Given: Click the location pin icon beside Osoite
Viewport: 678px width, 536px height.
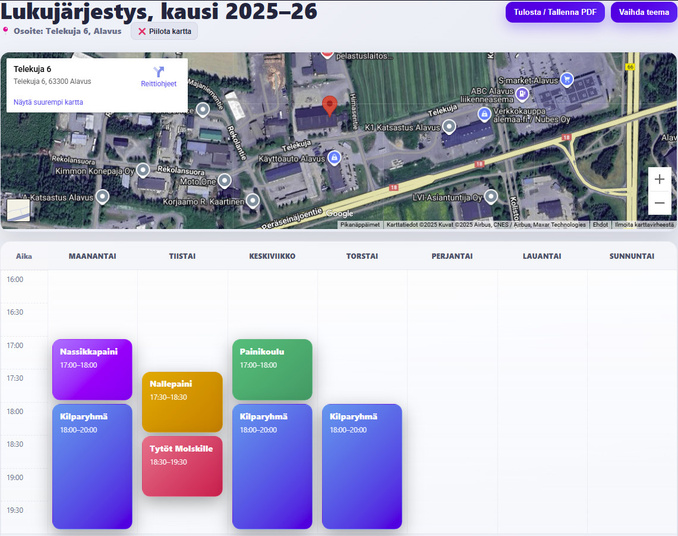Looking at the screenshot, I should (5, 30).
